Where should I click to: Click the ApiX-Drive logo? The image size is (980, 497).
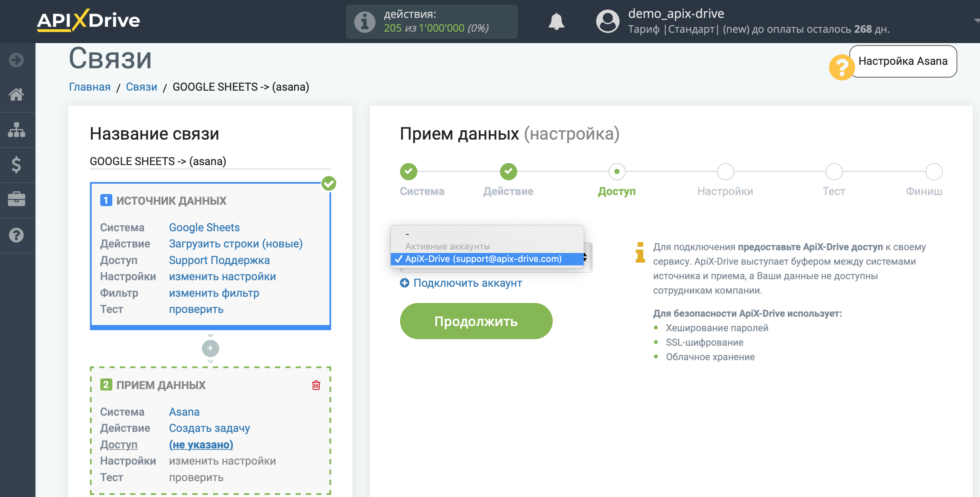[88, 21]
